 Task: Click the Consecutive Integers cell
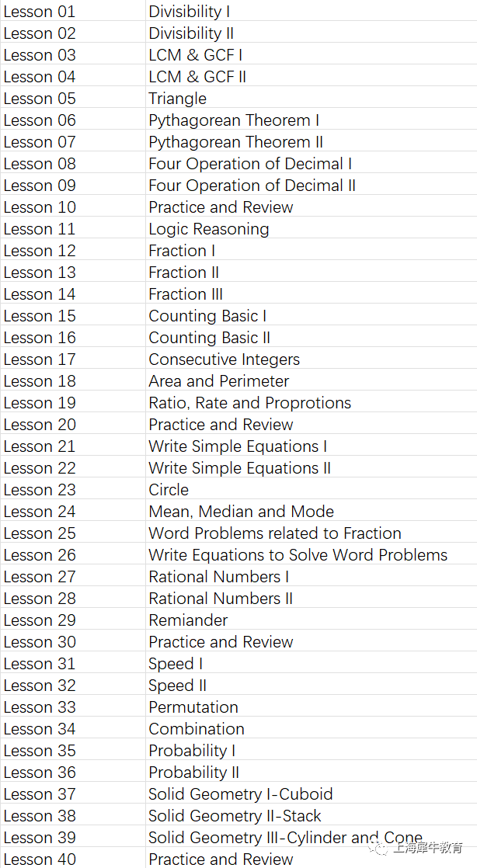[x=312, y=359]
